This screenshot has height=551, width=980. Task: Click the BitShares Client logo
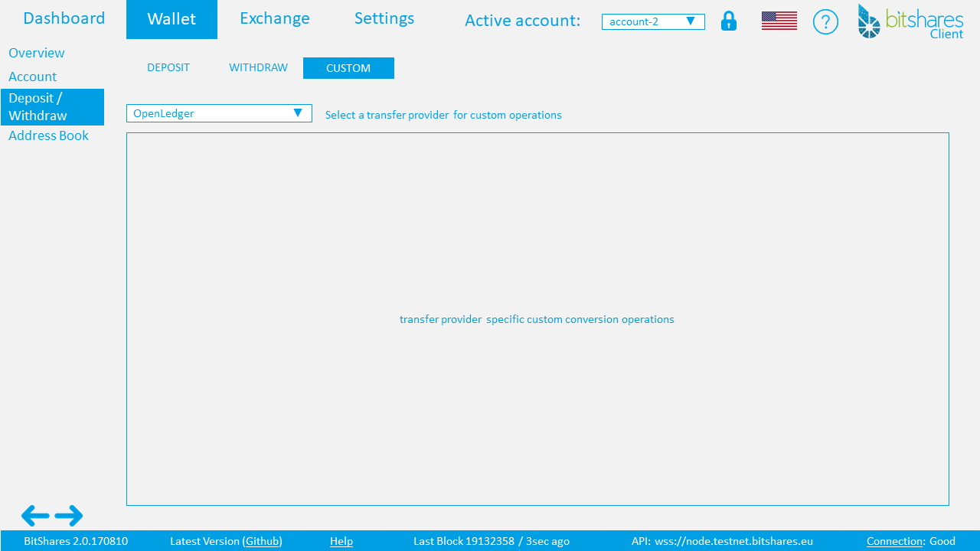pyautogui.click(x=910, y=21)
